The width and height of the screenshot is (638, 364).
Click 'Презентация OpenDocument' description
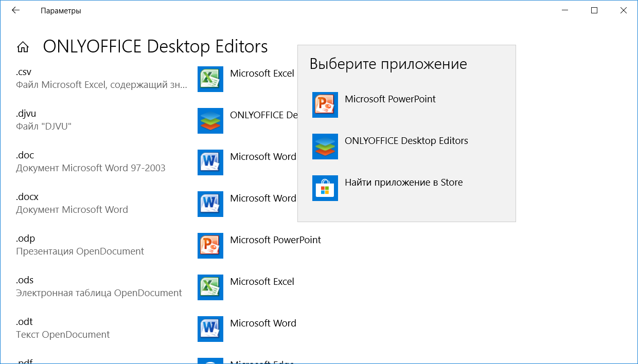pos(80,251)
